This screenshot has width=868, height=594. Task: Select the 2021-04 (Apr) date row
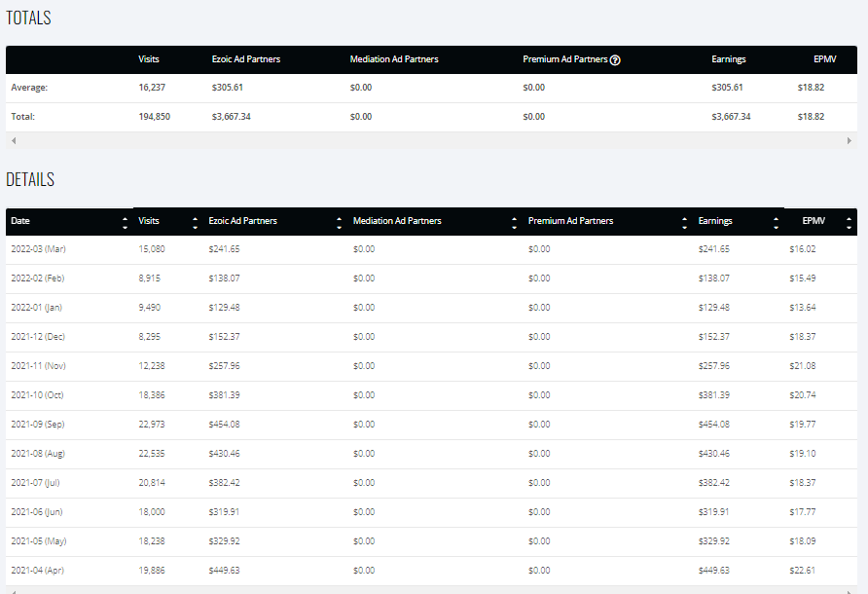coord(431,571)
